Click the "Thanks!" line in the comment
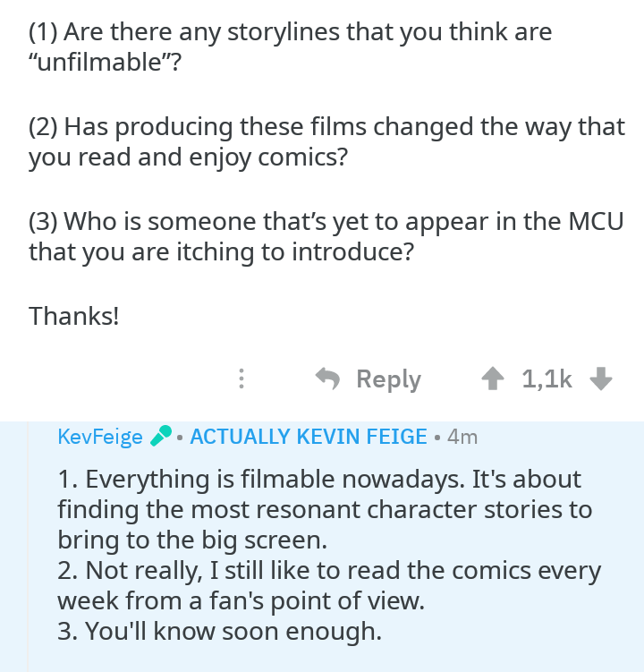The height and width of the screenshot is (672, 644). 73,315
